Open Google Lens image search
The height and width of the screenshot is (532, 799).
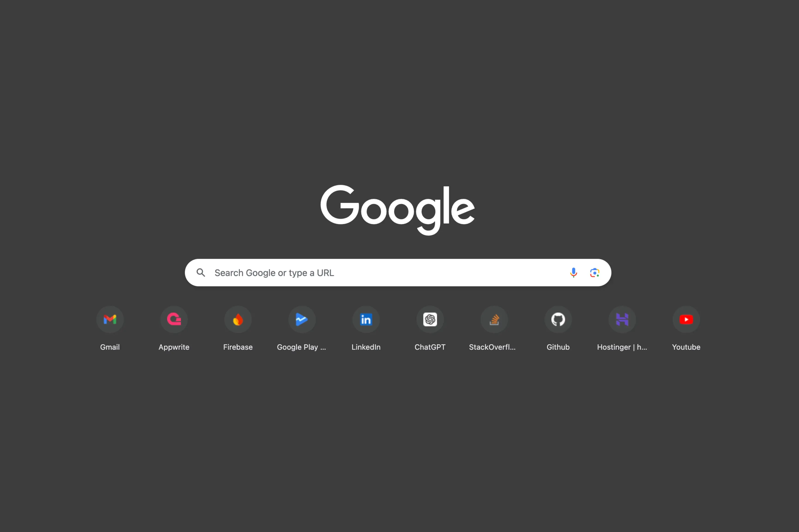594,273
